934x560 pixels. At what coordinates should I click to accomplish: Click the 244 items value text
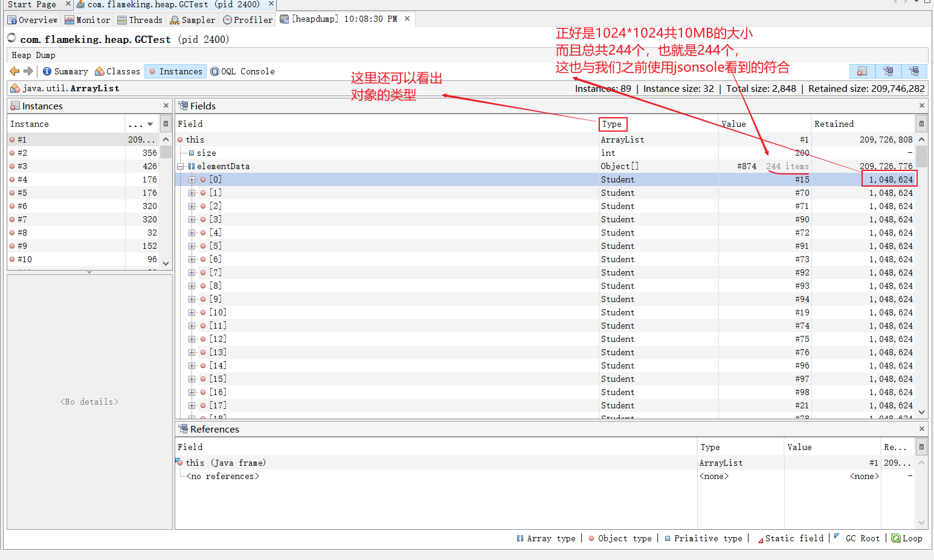787,166
